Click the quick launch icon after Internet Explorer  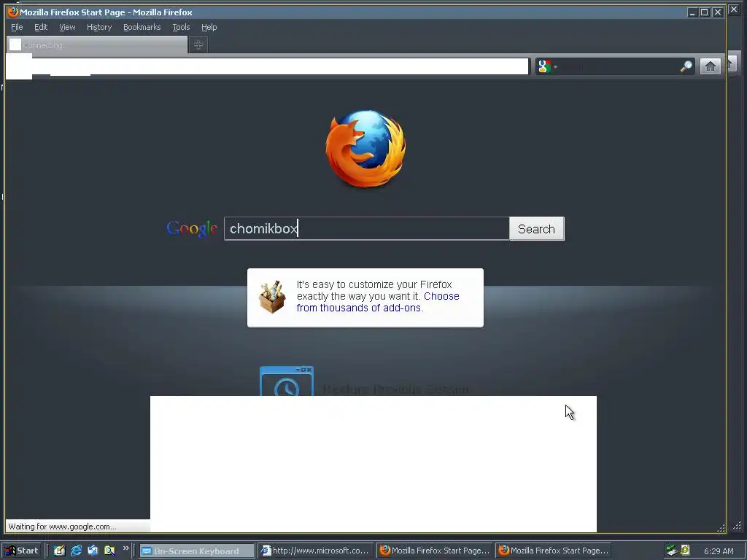click(93, 551)
